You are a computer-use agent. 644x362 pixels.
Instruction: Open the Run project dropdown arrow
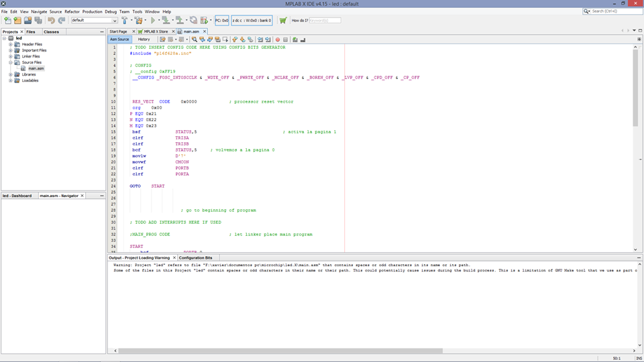tap(159, 20)
